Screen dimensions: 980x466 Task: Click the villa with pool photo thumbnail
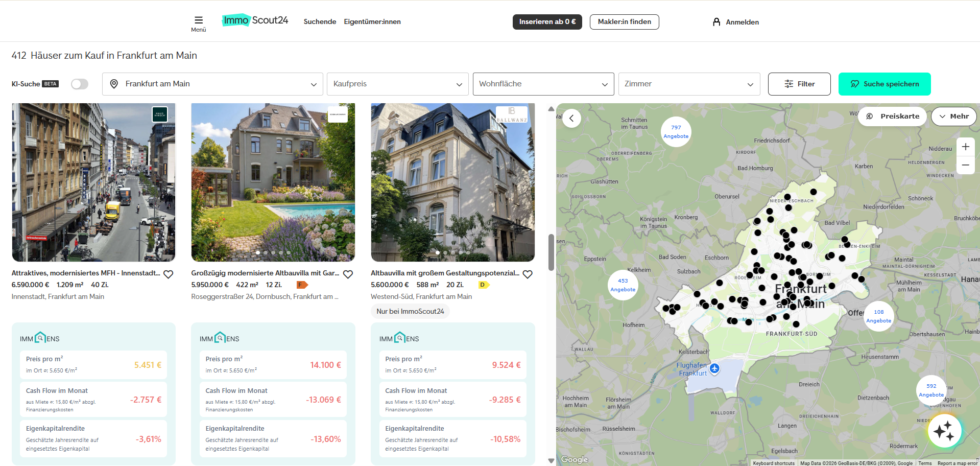(273, 182)
